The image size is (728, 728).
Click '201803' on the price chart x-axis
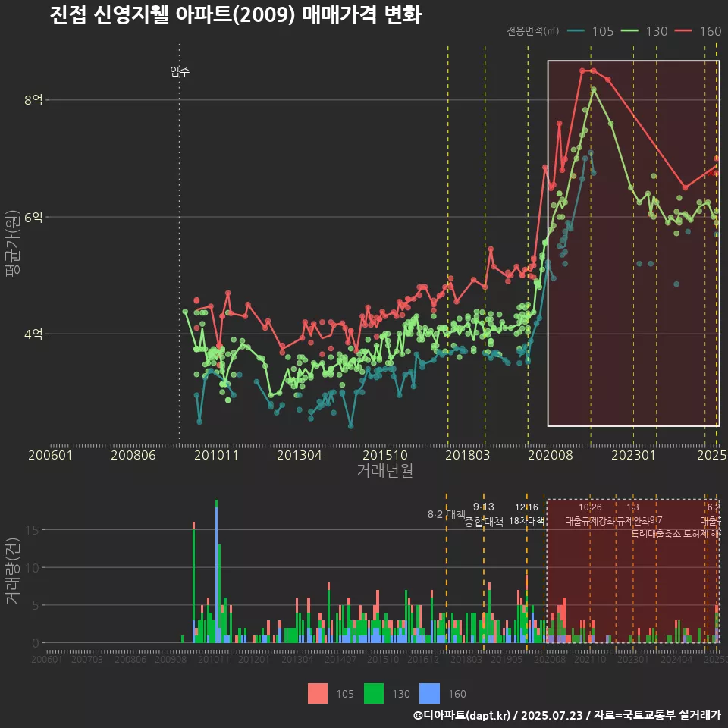tap(468, 455)
